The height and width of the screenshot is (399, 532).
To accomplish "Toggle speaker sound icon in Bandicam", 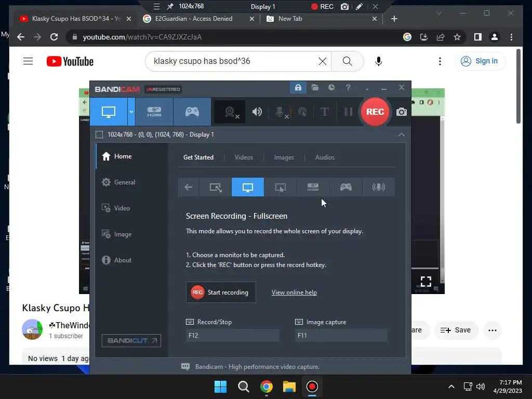I will click(x=257, y=112).
